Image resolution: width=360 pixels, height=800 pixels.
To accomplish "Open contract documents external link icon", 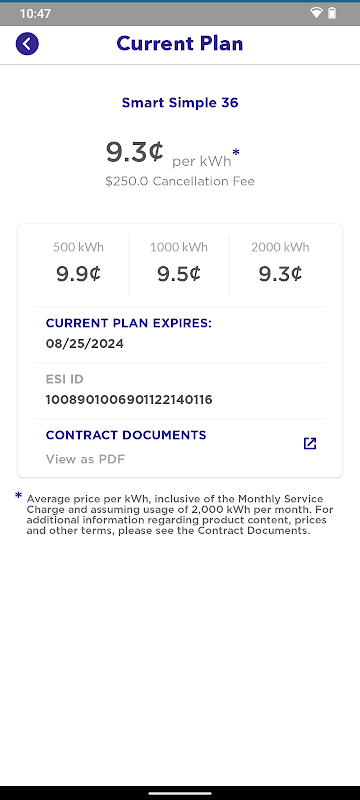I will [x=310, y=443].
